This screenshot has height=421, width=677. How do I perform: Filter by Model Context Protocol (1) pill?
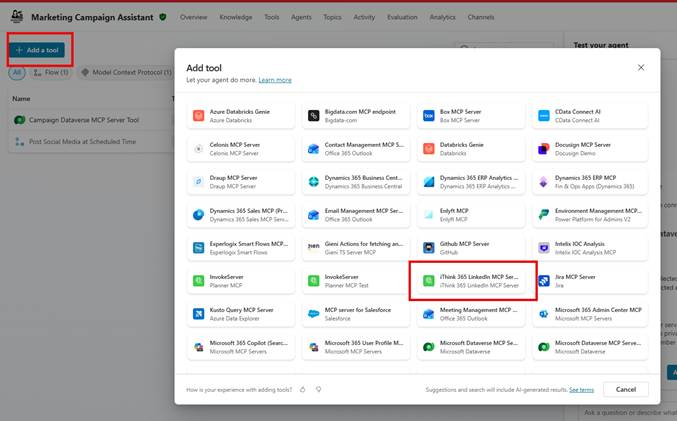point(125,73)
